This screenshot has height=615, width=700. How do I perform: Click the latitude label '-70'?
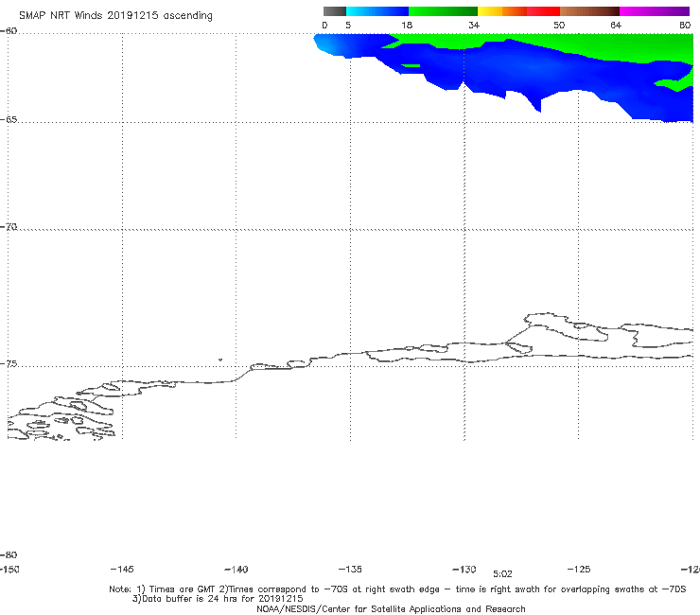tap(9, 227)
